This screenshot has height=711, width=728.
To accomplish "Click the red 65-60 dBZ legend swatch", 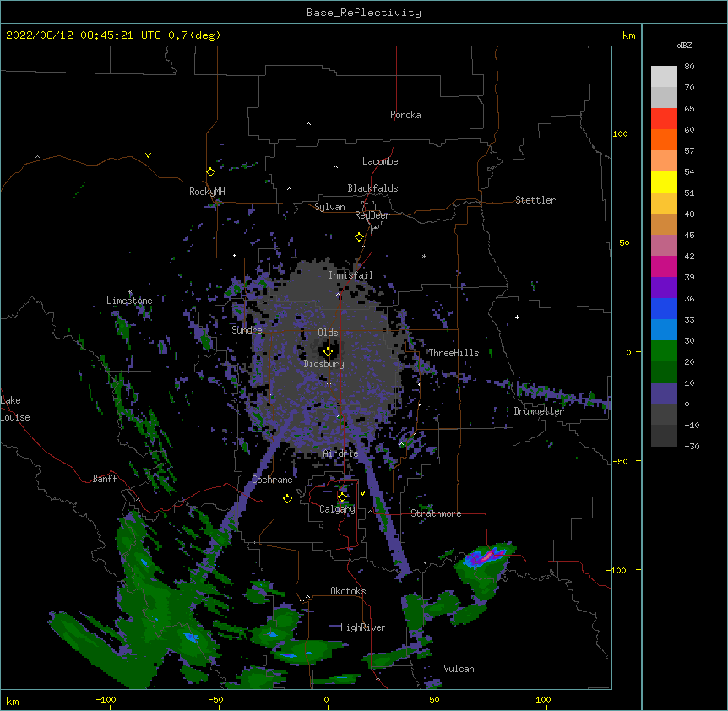I will pos(664,119).
